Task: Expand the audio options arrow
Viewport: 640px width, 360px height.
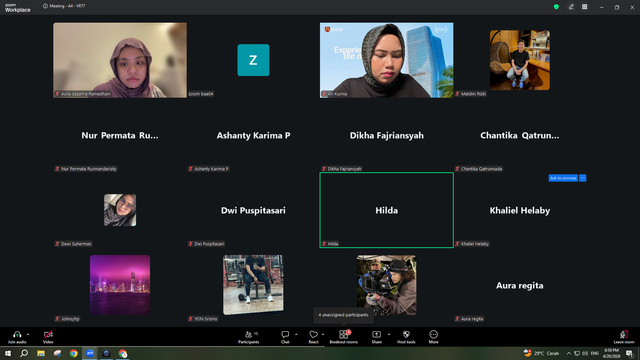Action: coord(28,334)
